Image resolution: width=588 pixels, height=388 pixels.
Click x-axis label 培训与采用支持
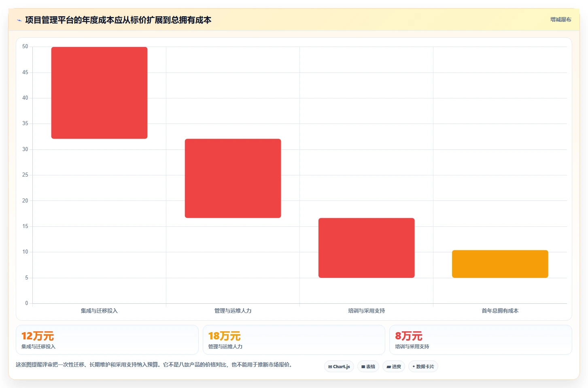click(x=366, y=311)
